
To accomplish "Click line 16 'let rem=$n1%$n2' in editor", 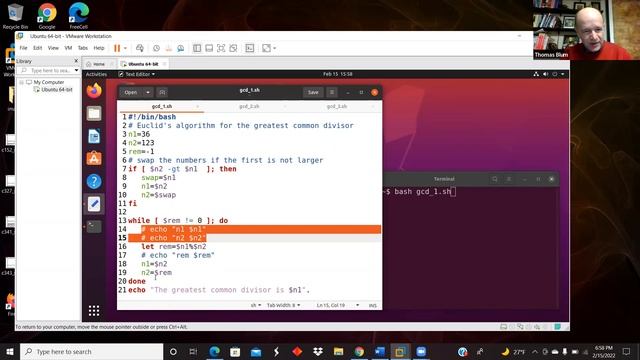I will pos(173,247).
